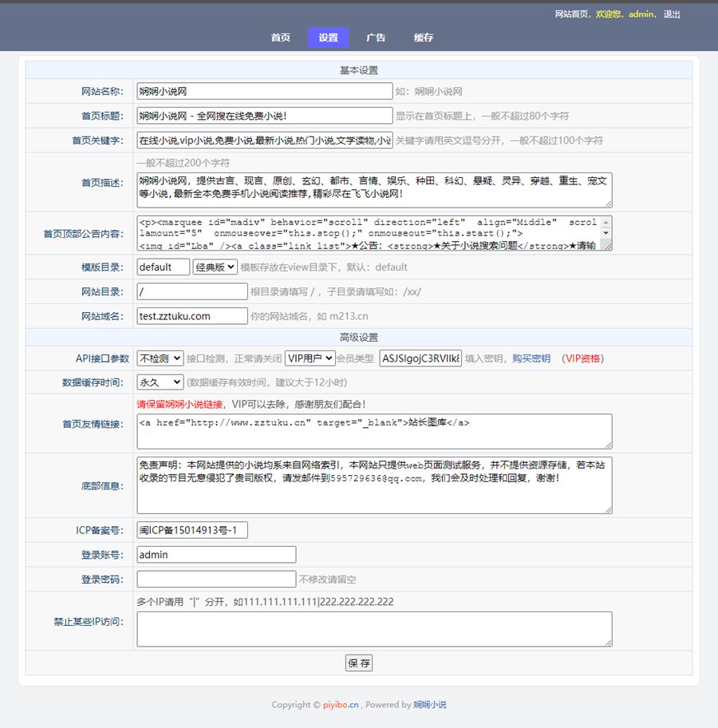Open the 缓存 tab
This screenshot has height=728, width=718.
[424, 38]
